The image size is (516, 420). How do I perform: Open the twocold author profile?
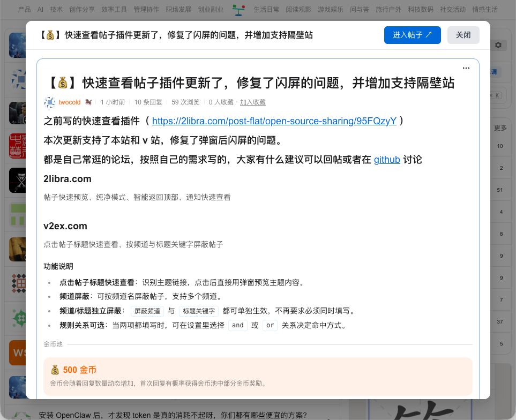(70, 102)
